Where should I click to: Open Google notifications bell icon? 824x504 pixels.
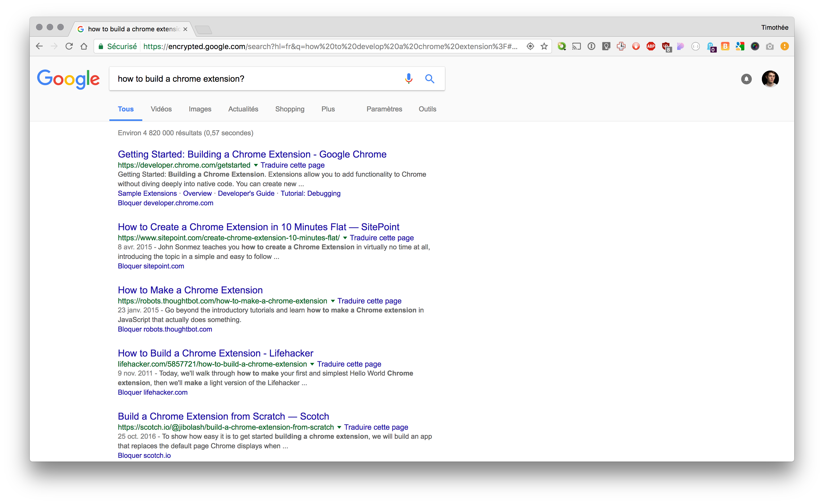746,79
